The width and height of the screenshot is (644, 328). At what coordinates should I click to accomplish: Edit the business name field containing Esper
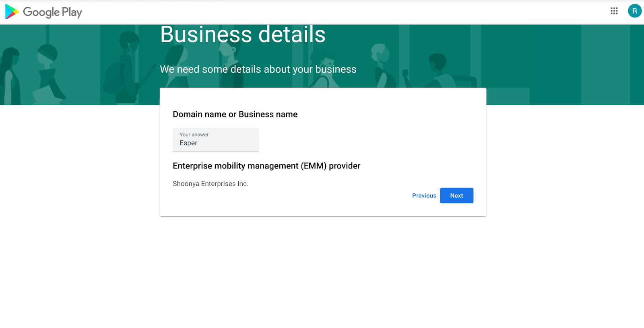[x=216, y=140]
